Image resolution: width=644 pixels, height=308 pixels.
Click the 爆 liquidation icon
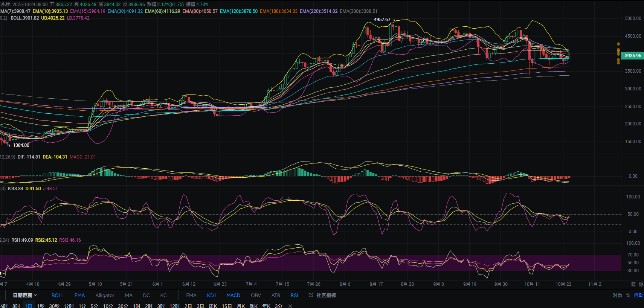pos(641,284)
